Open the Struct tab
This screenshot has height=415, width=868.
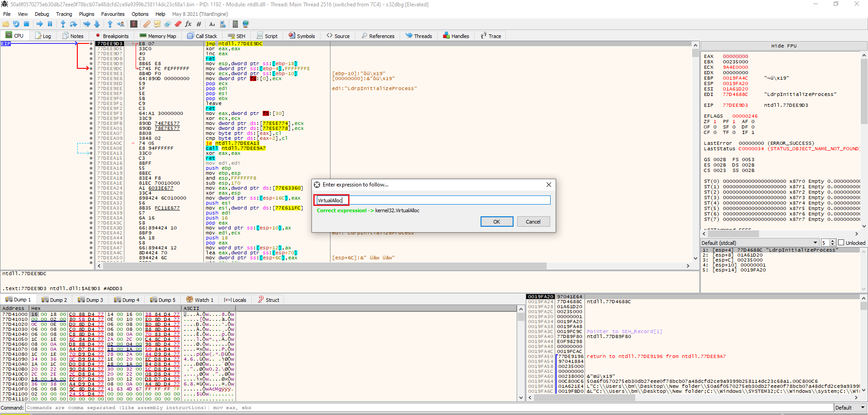269,300
